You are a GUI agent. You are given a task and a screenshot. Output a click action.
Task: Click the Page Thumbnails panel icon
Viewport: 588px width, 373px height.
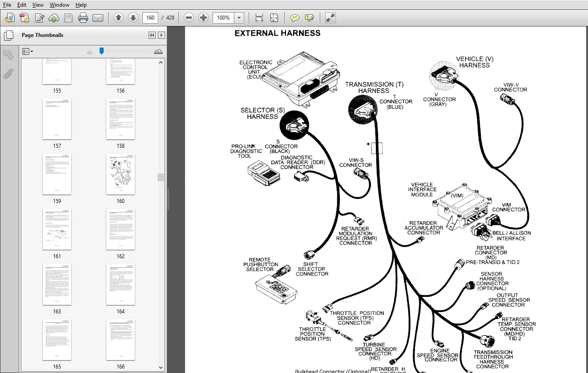click(8, 35)
